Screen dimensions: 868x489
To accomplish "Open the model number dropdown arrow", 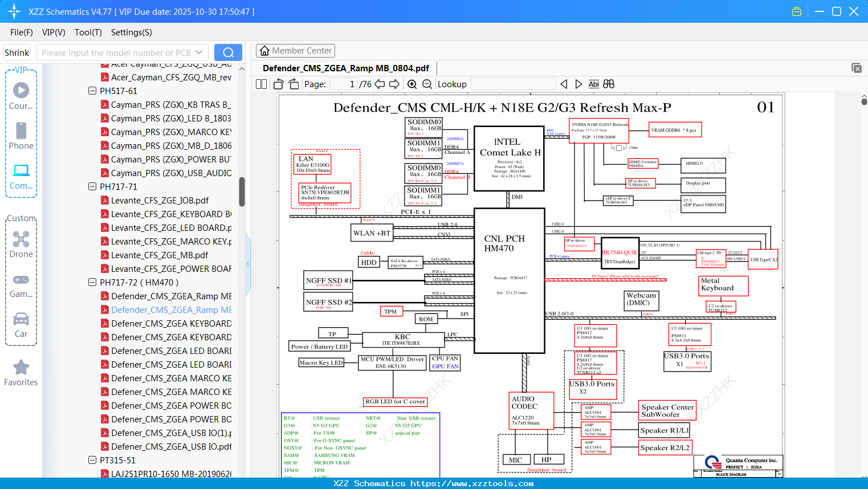I will click(x=199, y=52).
